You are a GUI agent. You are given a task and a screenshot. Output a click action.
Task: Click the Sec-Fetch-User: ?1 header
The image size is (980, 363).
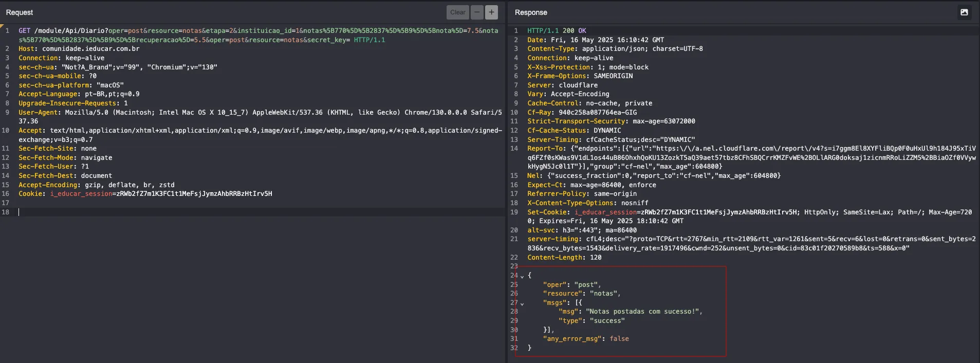pyautogui.click(x=53, y=167)
